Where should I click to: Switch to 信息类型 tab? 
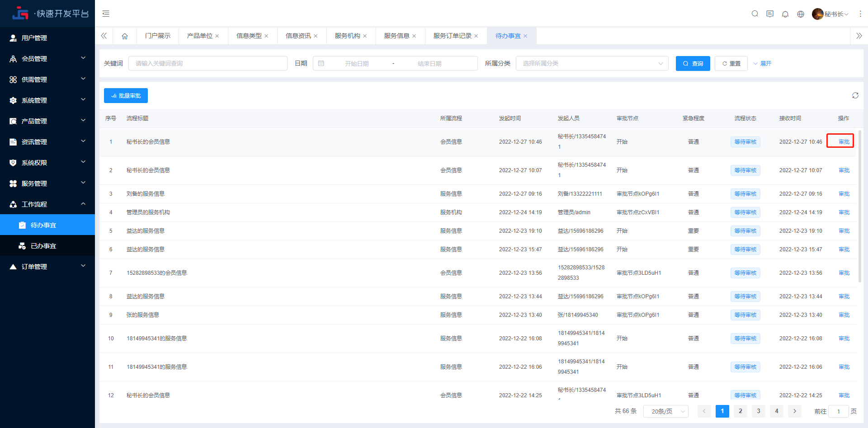click(249, 36)
